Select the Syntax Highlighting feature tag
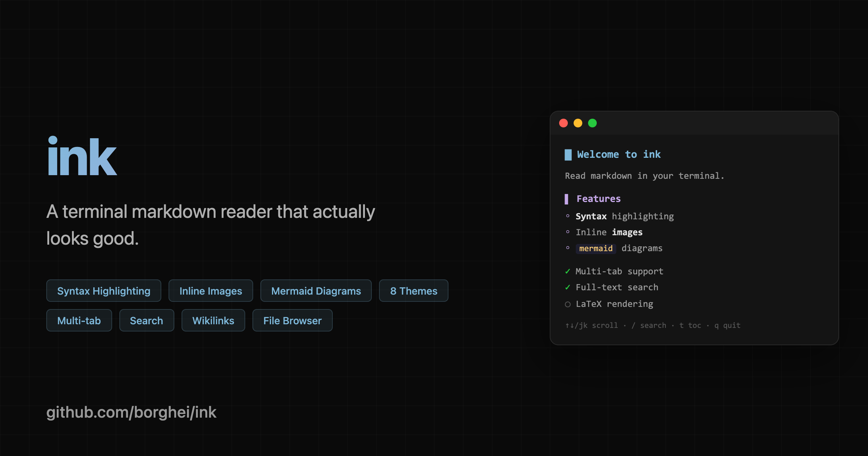The height and width of the screenshot is (456, 868). [103, 291]
